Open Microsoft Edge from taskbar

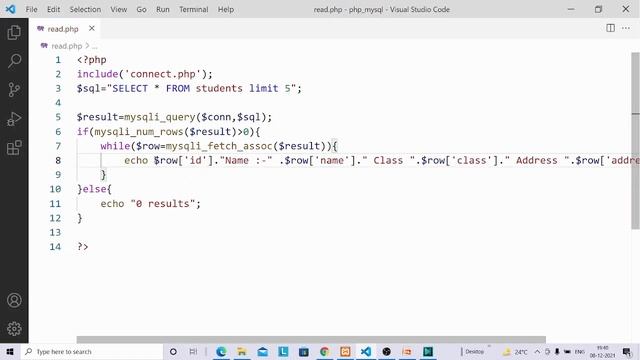[221, 351]
